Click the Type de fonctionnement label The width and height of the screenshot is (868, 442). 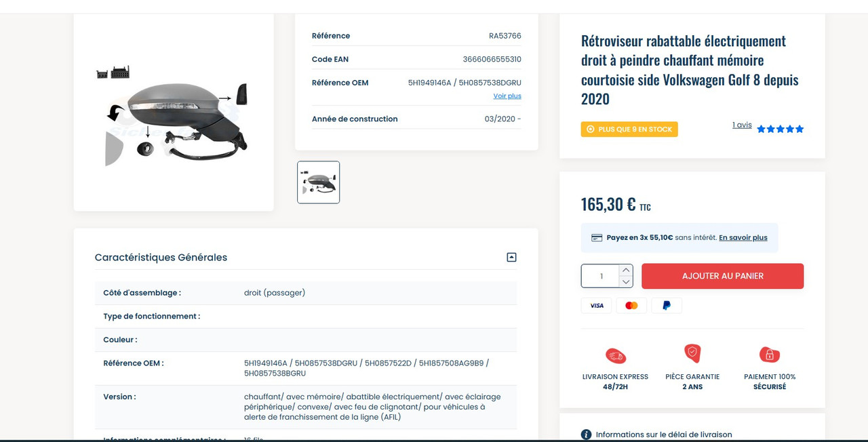click(151, 317)
